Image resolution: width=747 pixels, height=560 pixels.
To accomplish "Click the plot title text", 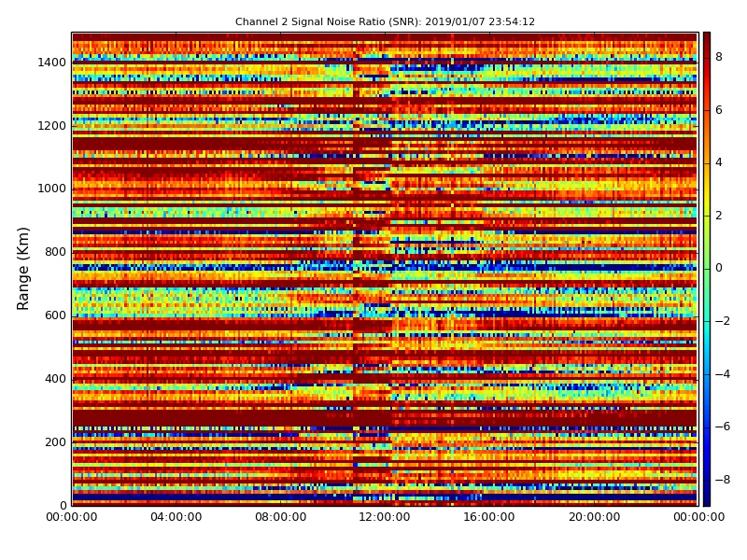I will pyautogui.click(x=385, y=21).
